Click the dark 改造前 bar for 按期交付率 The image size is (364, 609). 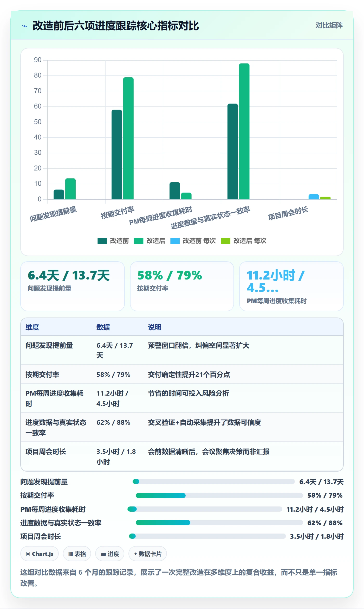point(117,155)
